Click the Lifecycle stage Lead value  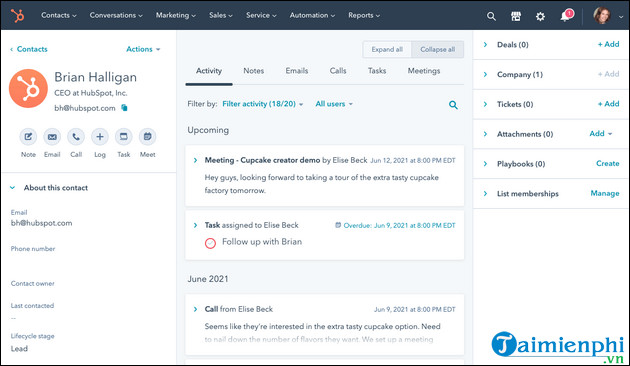19,349
